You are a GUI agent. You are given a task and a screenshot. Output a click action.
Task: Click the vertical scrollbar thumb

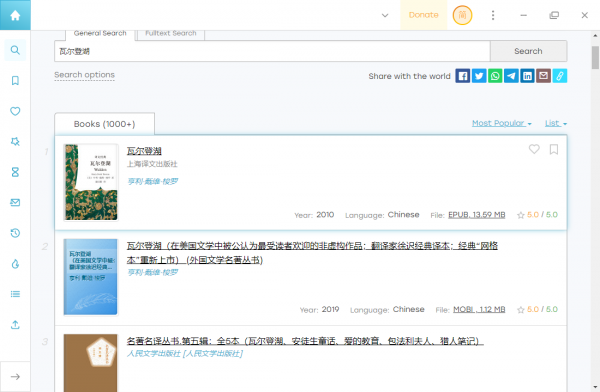pyautogui.click(x=595, y=57)
